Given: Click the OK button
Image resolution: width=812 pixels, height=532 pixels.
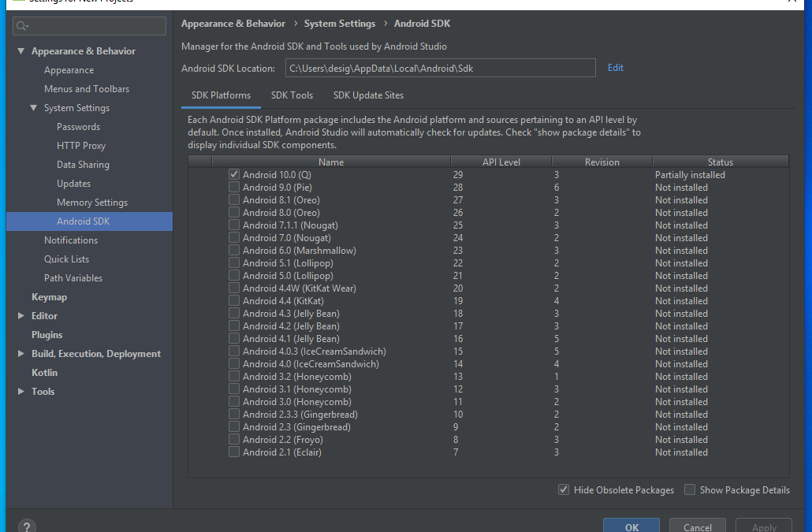Looking at the screenshot, I should (x=631, y=526).
